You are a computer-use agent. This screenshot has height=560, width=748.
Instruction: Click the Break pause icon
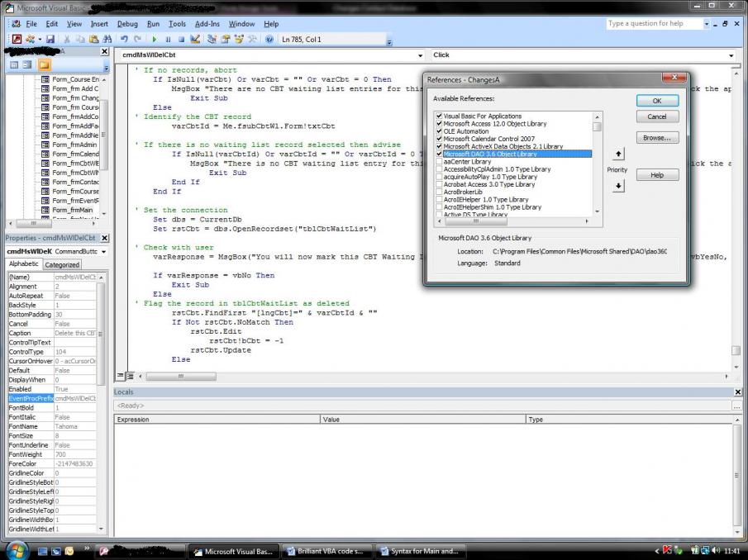(168, 39)
